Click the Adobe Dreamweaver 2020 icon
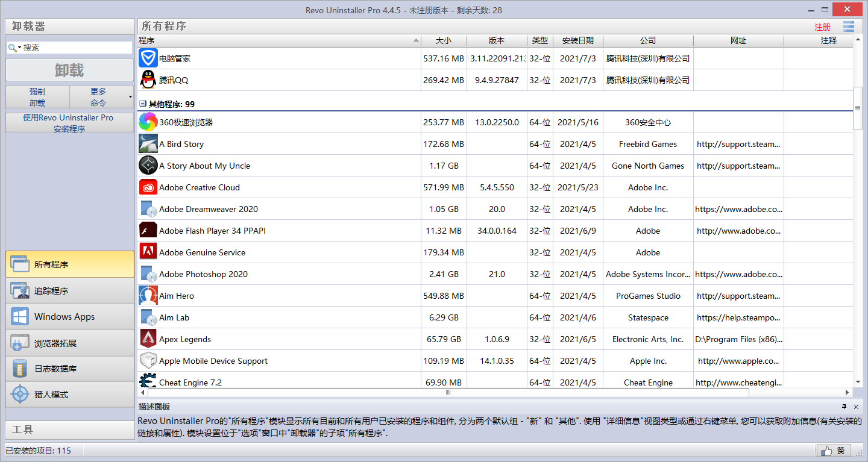This screenshot has width=868, height=462. pyautogui.click(x=148, y=209)
